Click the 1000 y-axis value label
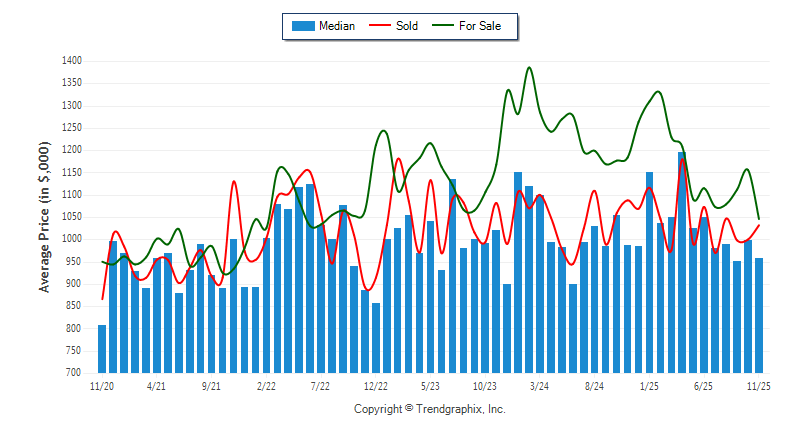Viewport: 800px width, 434px height. (70, 239)
